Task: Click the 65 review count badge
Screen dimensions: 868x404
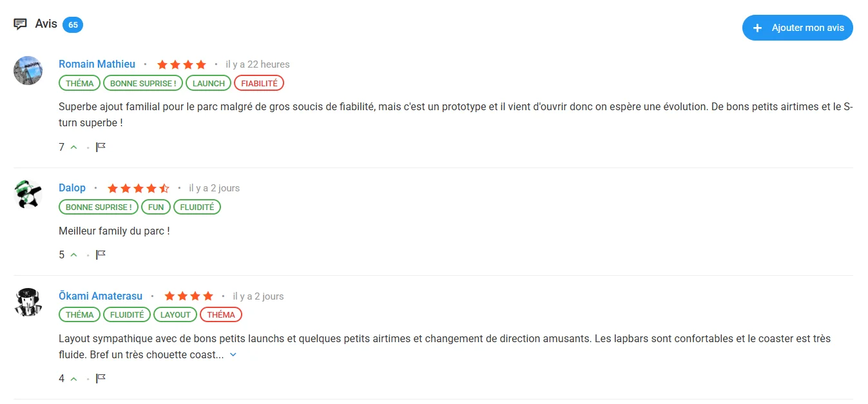Action: (x=73, y=25)
